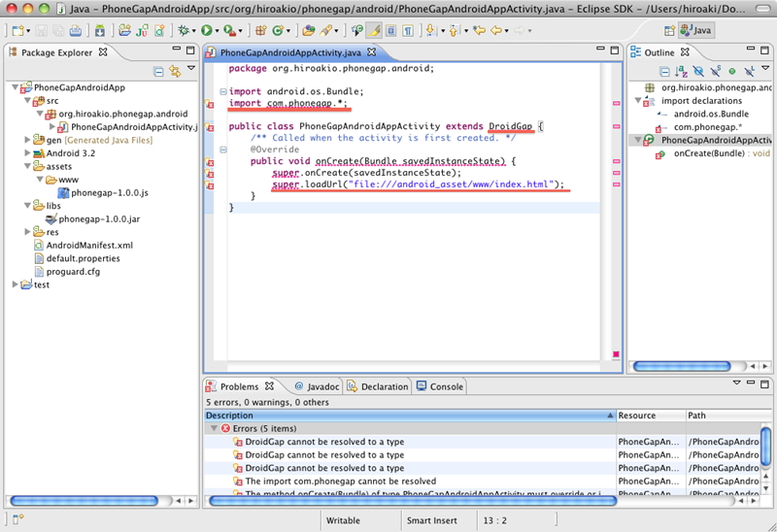Click the Open Type folder icon
The height and width of the screenshot is (532, 777).
309,31
